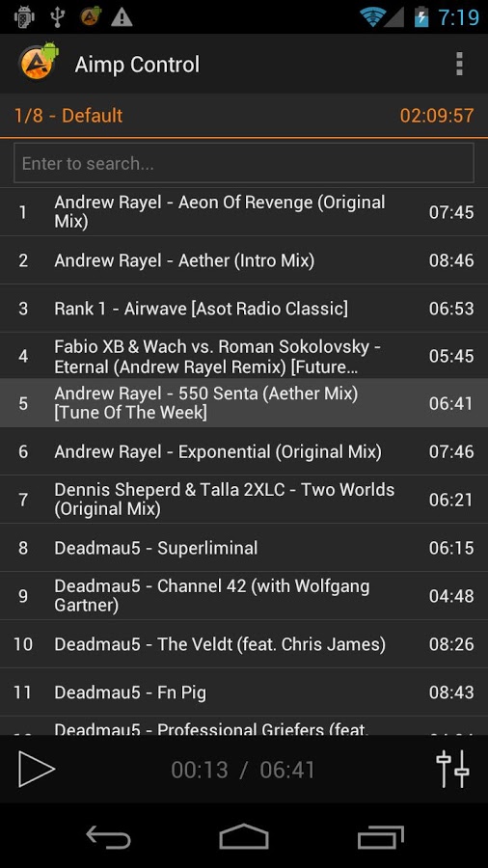Select Andrew Rayel - Exponential (Original Mix)
The height and width of the screenshot is (868, 488).
tap(244, 451)
